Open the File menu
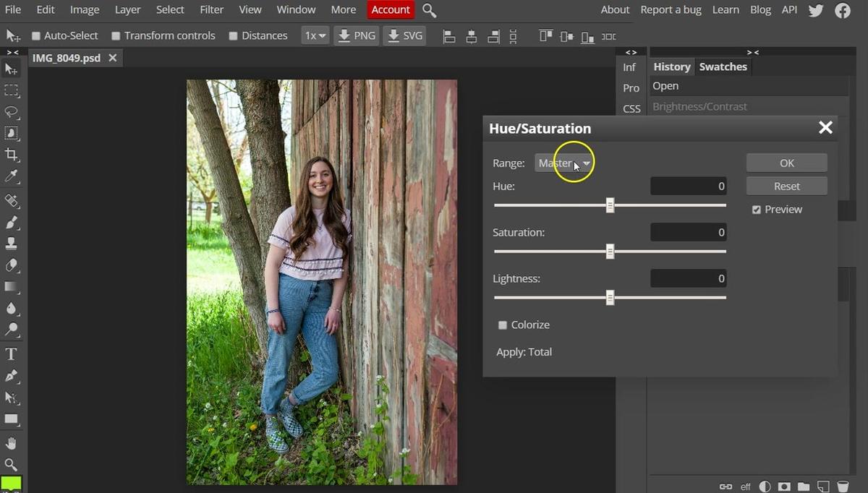The image size is (868, 493). pos(13,10)
